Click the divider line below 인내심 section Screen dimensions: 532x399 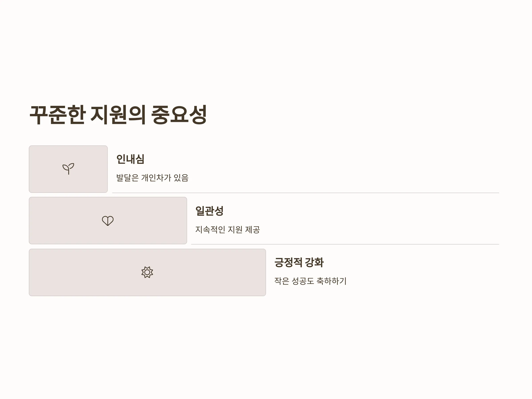click(305, 193)
